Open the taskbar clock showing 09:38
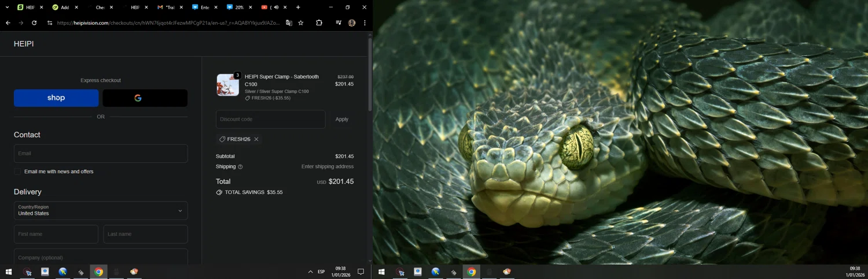This screenshot has height=279, width=868. (340, 271)
